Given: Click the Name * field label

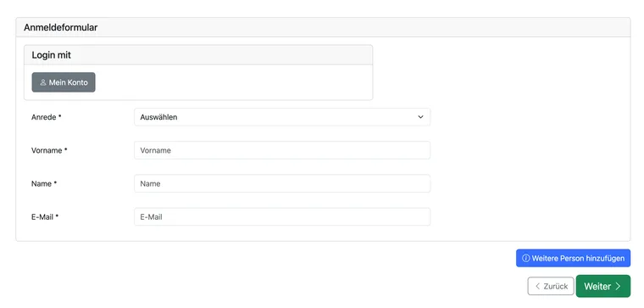Looking at the screenshot, I should click(x=44, y=184).
